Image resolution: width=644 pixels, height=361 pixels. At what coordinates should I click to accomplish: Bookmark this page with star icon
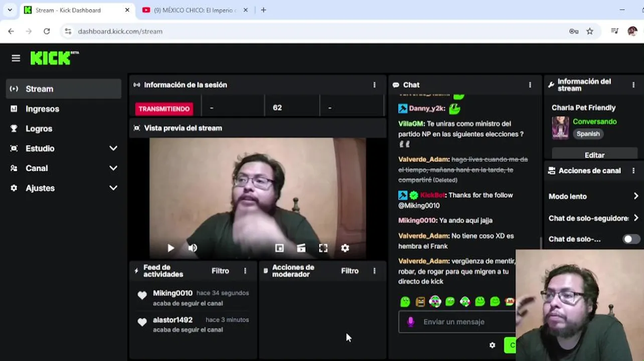click(590, 31)
